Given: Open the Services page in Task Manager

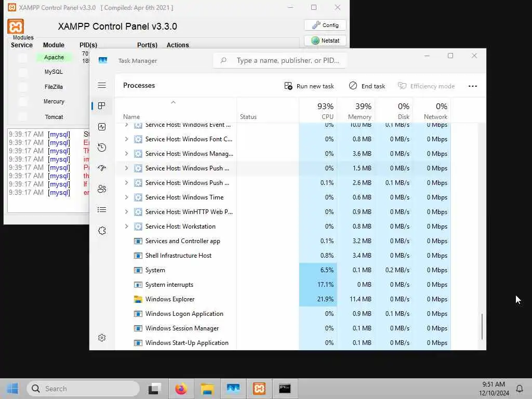Looking at the screenshot, I should [102, 231].
